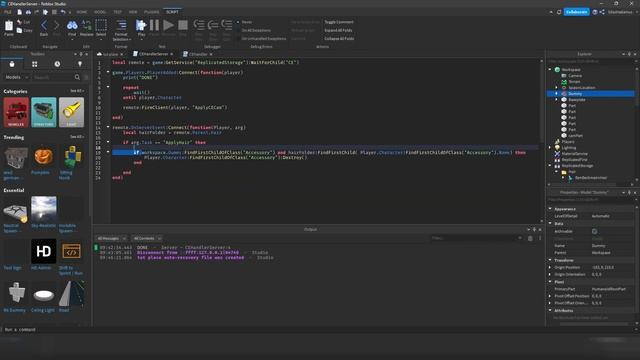Image resolution: width=640 pixels, height=360 pixels.
Task: Navigate Back with the left arrow icon
Action: click(x=44, y=26)
